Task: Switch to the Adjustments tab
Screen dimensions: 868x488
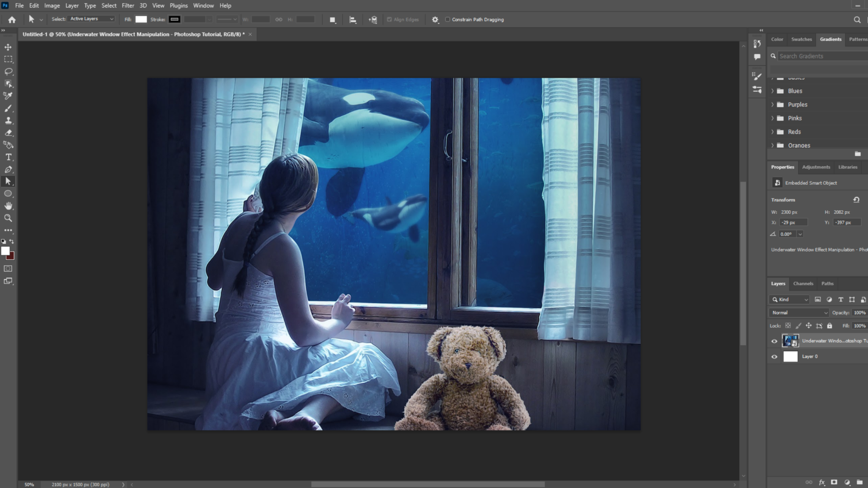Action: [x=816, y=167]
